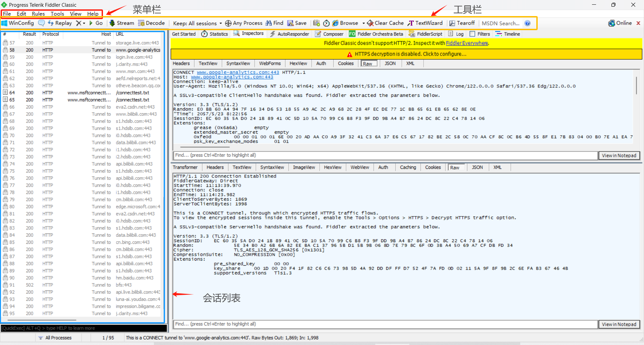Expand the Browse dropdown arrow
Screen dimensions: 644x345
pyautogui.click(x=364, y=23)
